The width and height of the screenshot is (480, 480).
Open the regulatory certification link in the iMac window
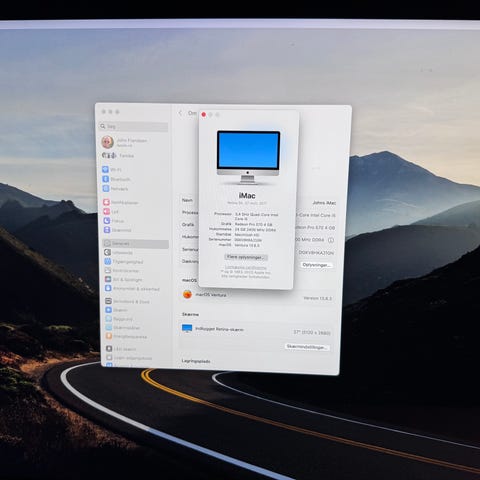[x=246, y=268]
